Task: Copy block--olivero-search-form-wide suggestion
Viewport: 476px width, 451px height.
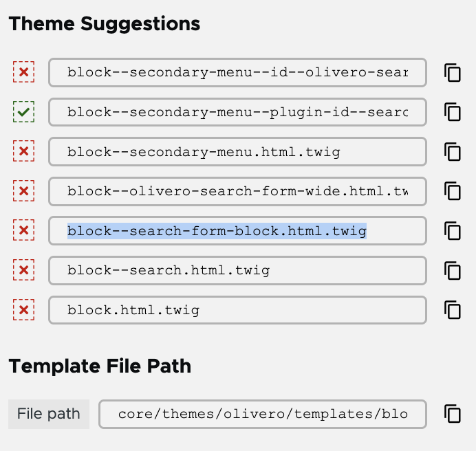Action: point(453,191)
